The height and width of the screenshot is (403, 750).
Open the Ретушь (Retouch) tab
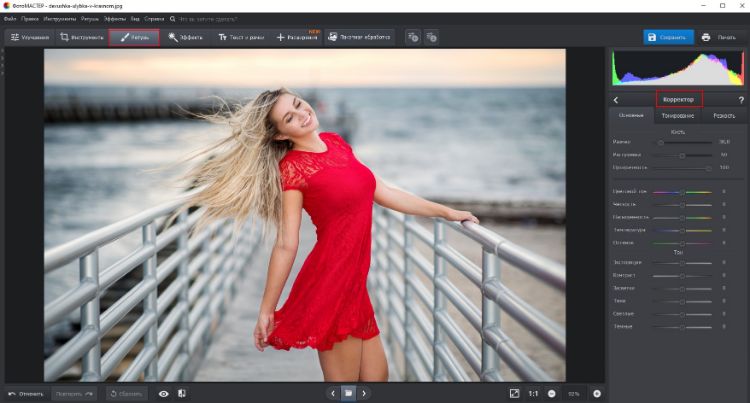[133, 37]
